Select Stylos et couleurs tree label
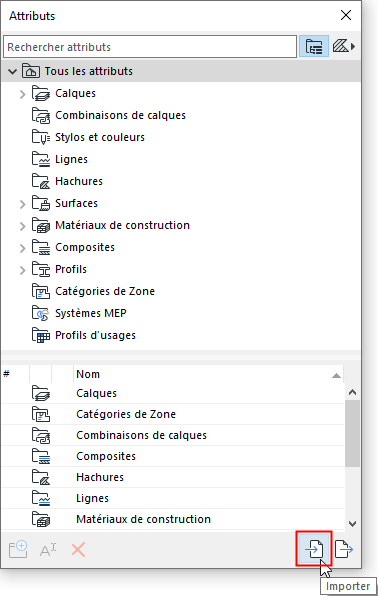The image size is (378, 596). (x=100, y=137)
